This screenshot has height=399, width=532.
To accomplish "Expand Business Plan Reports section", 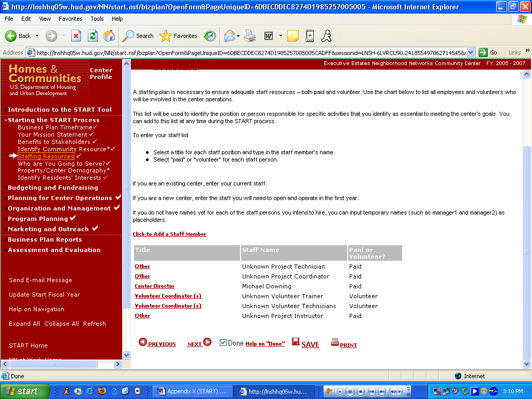I will (45, 240).
